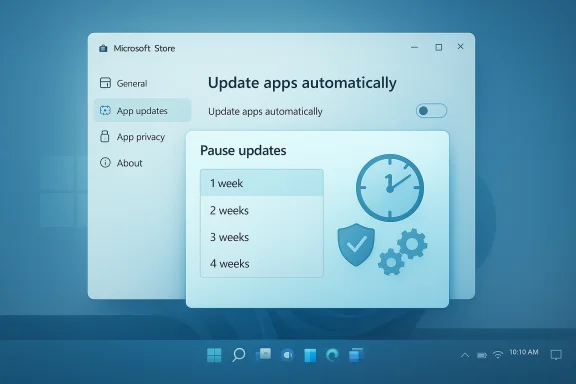Show hidden tray icons chevron
This screenshot has height=384, width=576.
pos(465,355)
